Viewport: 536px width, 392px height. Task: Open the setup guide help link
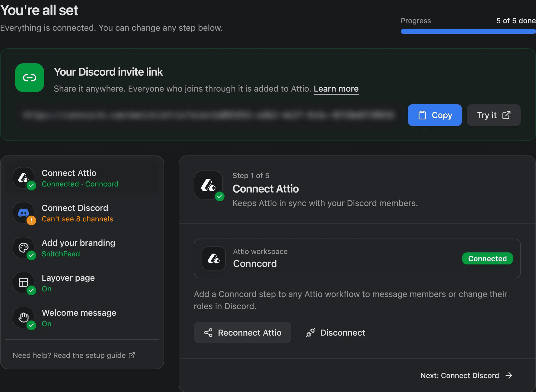click(x=74, y=355)
